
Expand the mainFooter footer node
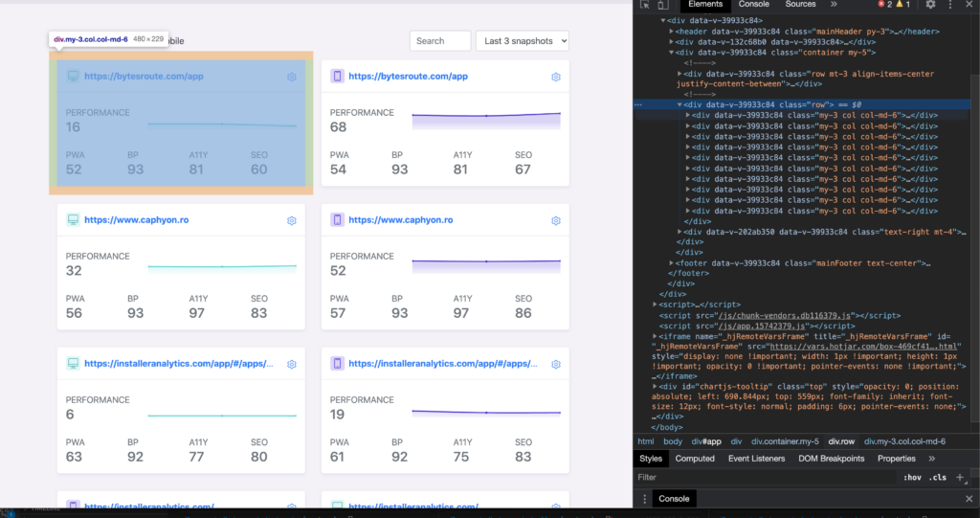671,263
